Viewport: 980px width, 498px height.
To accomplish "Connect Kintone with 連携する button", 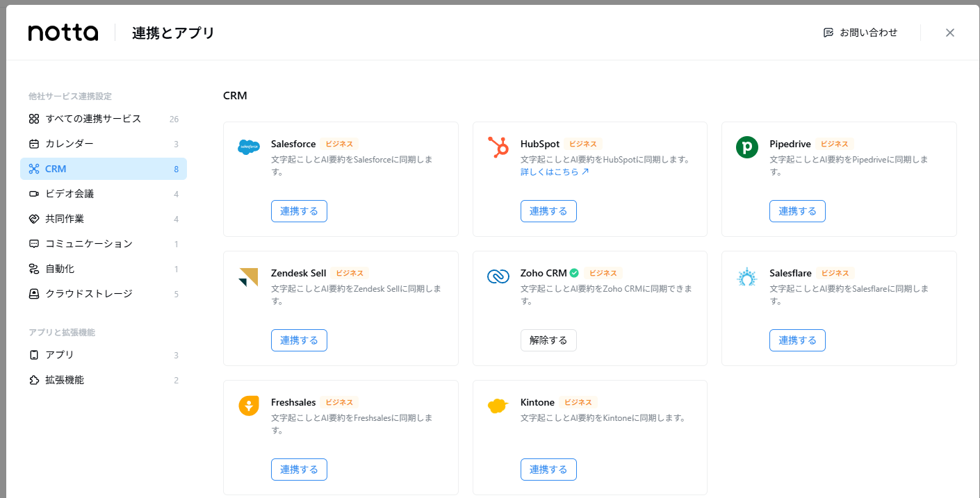I will pyautogui.click(x=548, y=470).
